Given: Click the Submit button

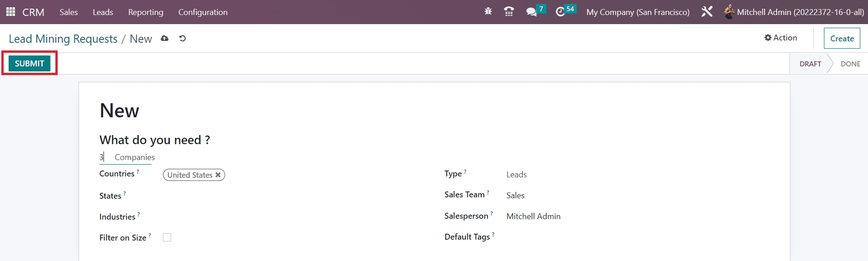Looking at the screenshot, I should (30, 64).
